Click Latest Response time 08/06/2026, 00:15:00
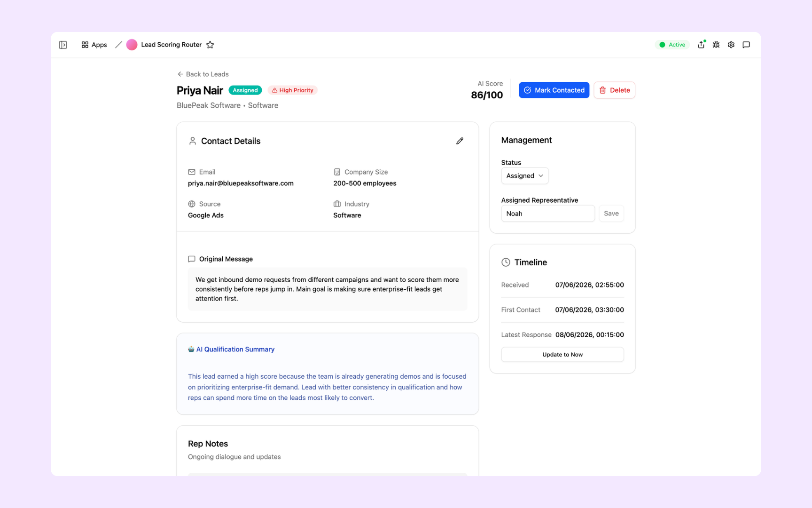812x508 pixels. [x=589, y=335]
